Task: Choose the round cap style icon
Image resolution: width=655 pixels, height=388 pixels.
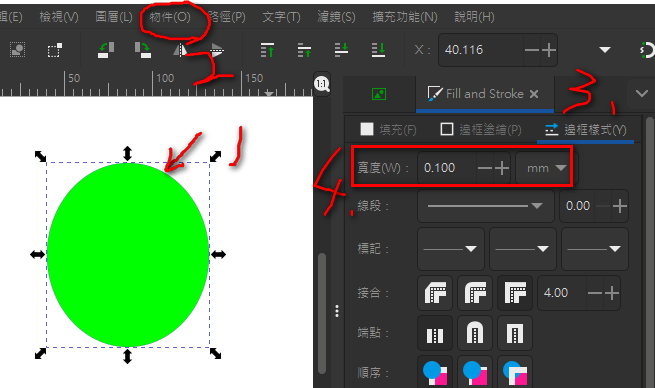Action: pyautogui.click(x=475, y=333)
